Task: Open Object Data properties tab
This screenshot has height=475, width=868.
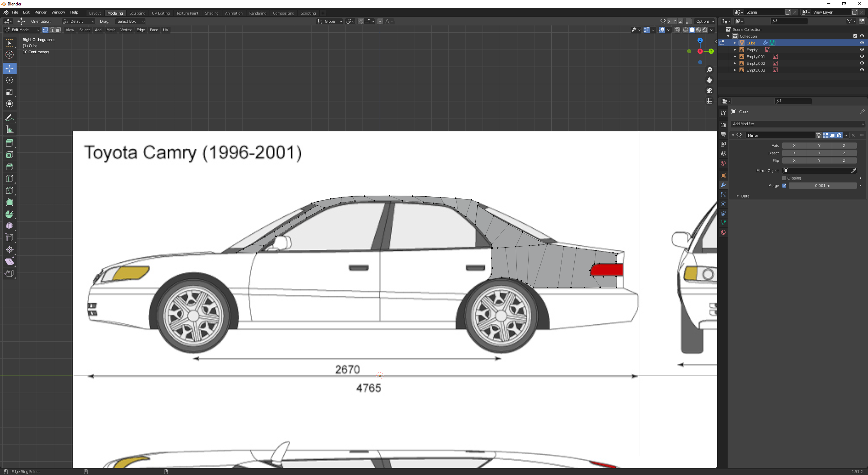Action: click(x=723, y=223)
